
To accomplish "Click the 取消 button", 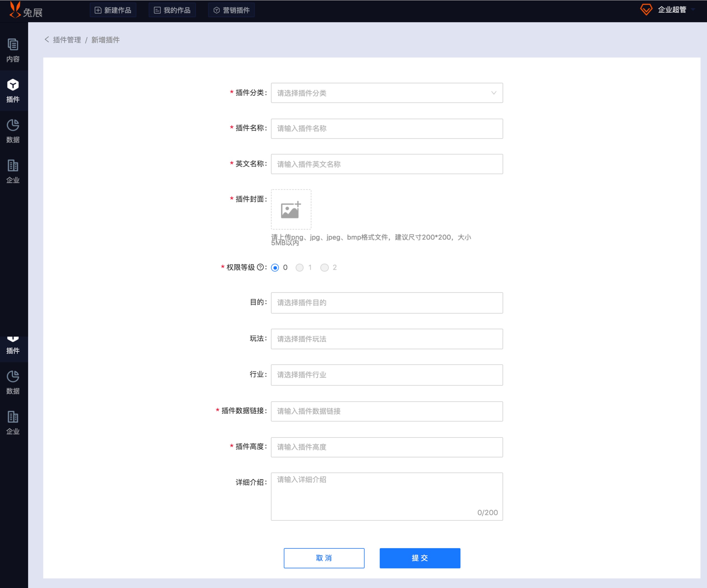I will [324, 558].
